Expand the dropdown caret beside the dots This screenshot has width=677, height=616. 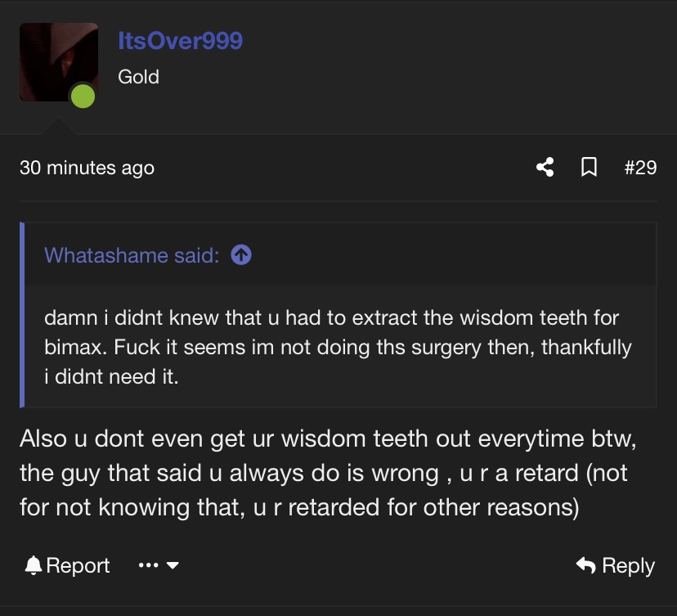click(173, 565)
